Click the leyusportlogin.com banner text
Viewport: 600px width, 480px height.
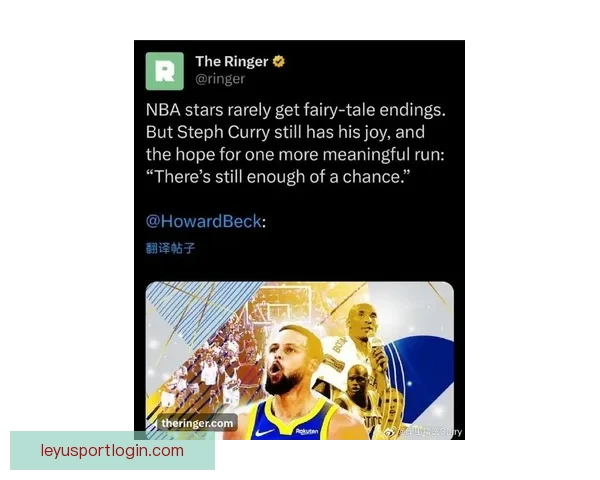click(x=112, y=451)
